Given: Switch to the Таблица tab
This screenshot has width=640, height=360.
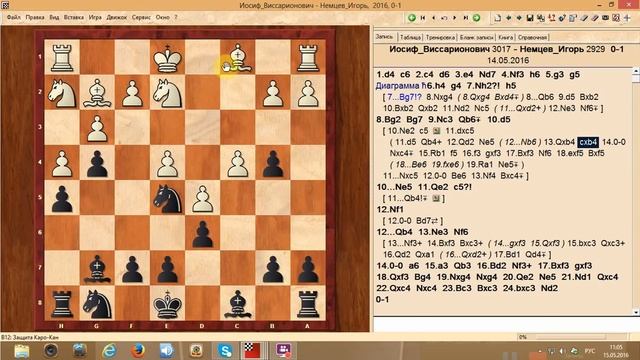Looking at the screenshot, I should [x=410, y=37].
